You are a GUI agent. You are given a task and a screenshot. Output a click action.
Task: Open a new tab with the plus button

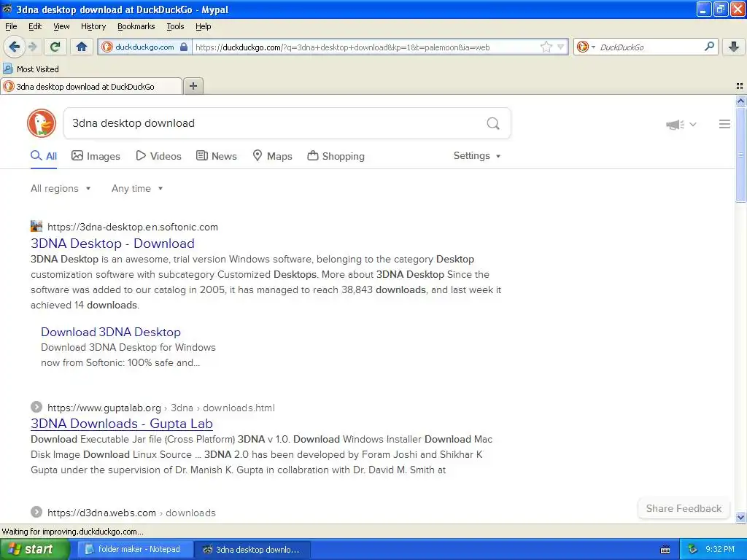(193, 86)
